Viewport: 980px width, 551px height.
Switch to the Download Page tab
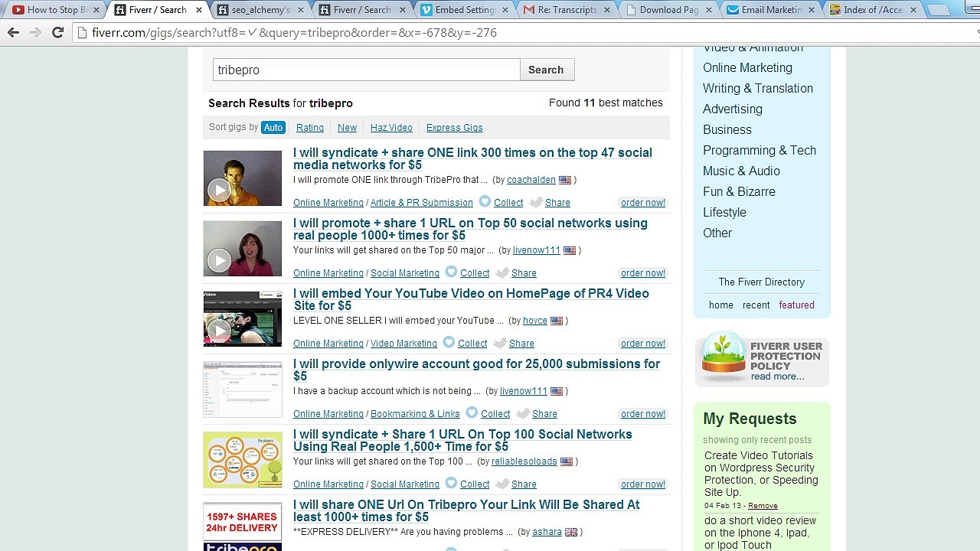pyautogui.click(x=668, y=10)
